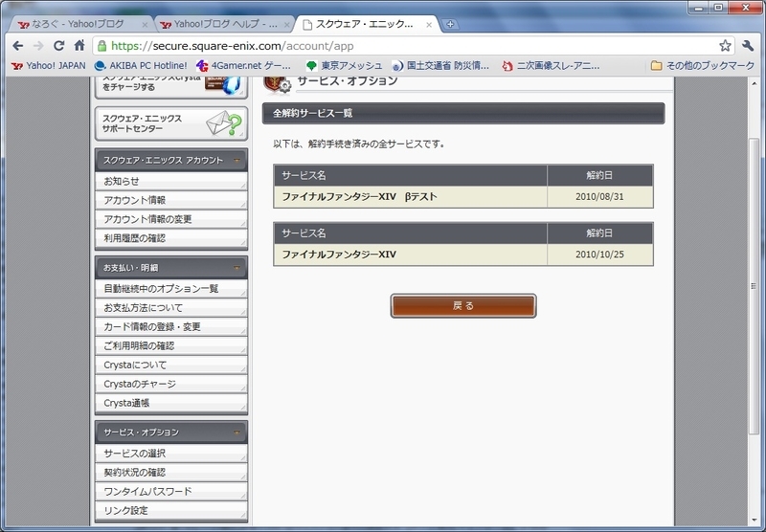
Task: Select the スクウェア・エニックス tab
Action: pos(364,24)
